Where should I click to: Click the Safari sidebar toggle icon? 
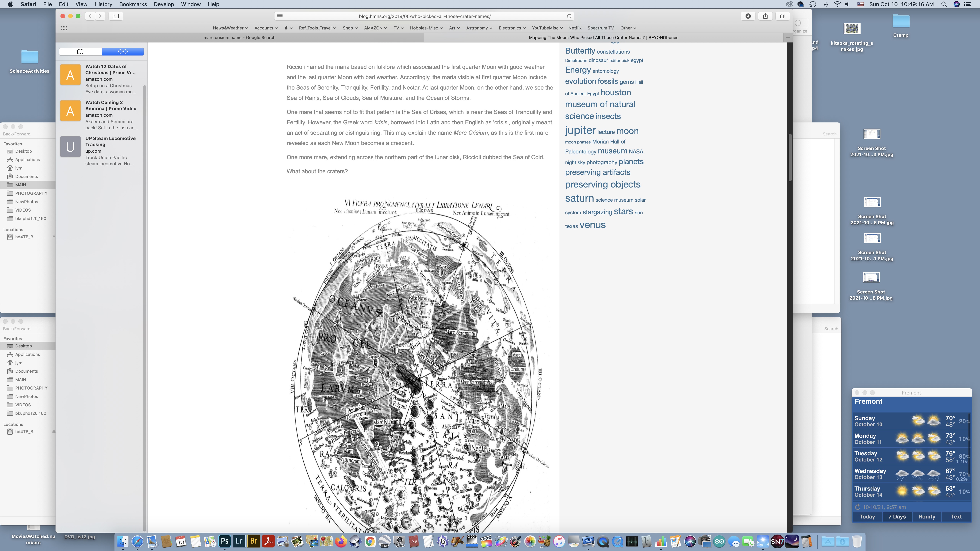(116, 16)
